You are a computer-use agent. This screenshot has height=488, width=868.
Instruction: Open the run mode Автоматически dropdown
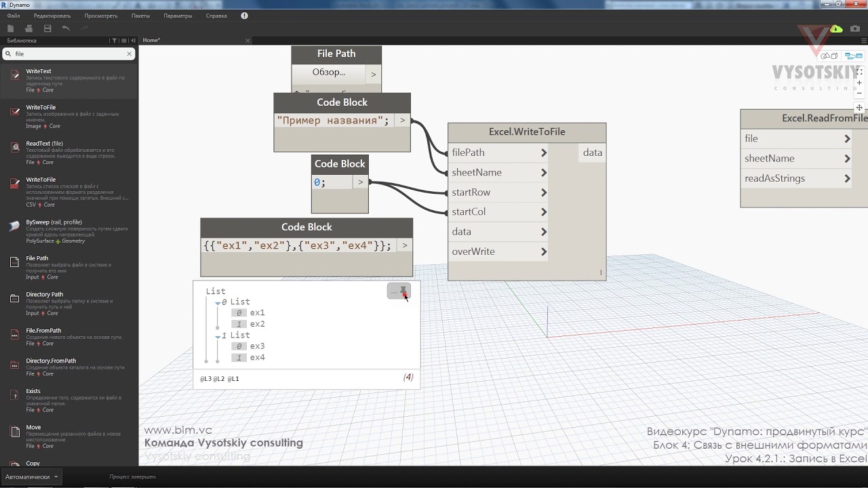[31, 476]
